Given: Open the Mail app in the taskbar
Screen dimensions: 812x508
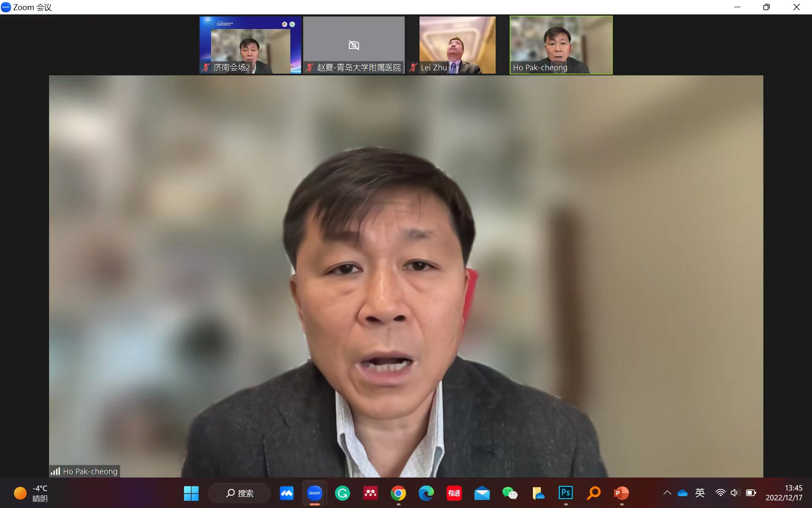Looking at the screenshot, I should pyautogui.click(x=482, y=494).
